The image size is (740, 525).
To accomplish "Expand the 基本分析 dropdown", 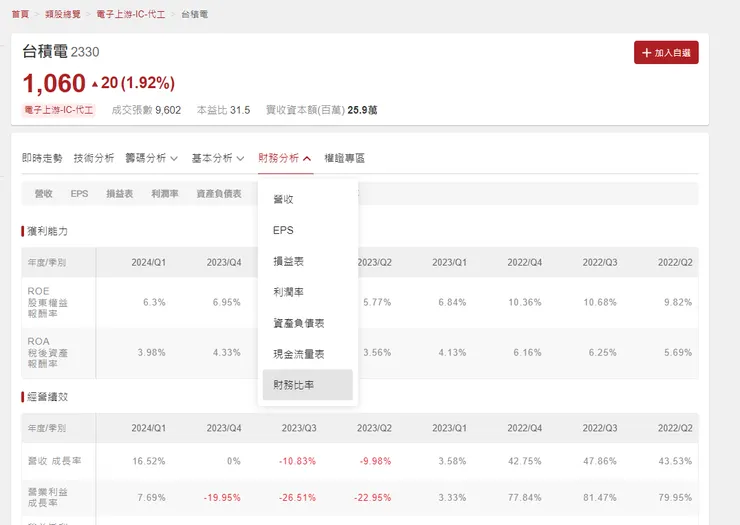I will pyautogui.click(x=218, y=158).
